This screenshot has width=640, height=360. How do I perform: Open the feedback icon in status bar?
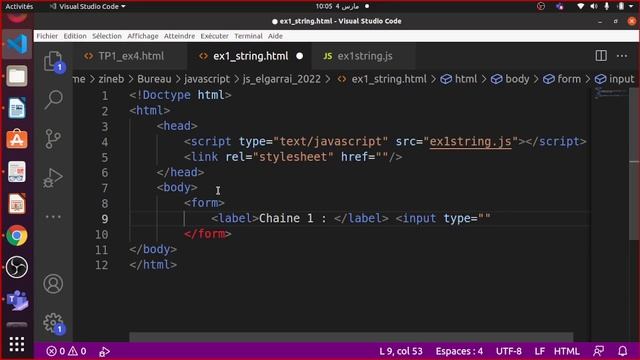(x=598, y=351)
